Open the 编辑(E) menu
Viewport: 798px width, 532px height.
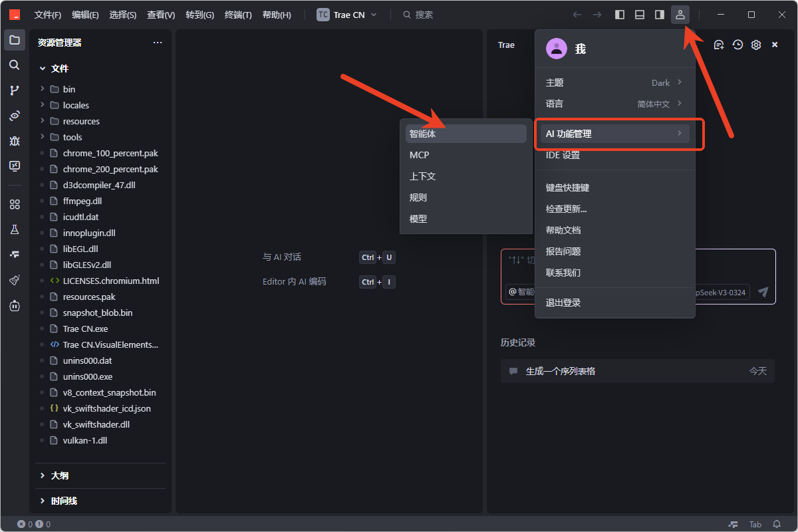(85, 15)
